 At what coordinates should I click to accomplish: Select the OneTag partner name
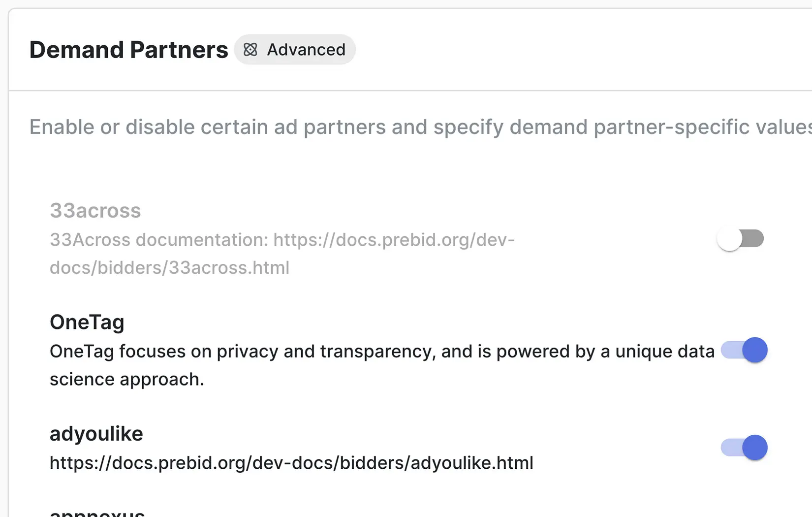click(x=87, y=323)
